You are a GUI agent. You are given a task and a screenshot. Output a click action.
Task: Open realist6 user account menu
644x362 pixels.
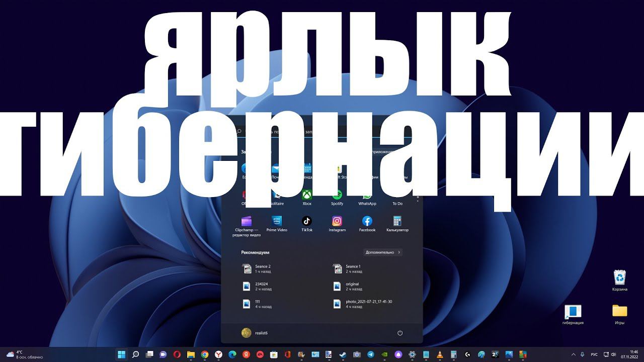coord(255,333)
